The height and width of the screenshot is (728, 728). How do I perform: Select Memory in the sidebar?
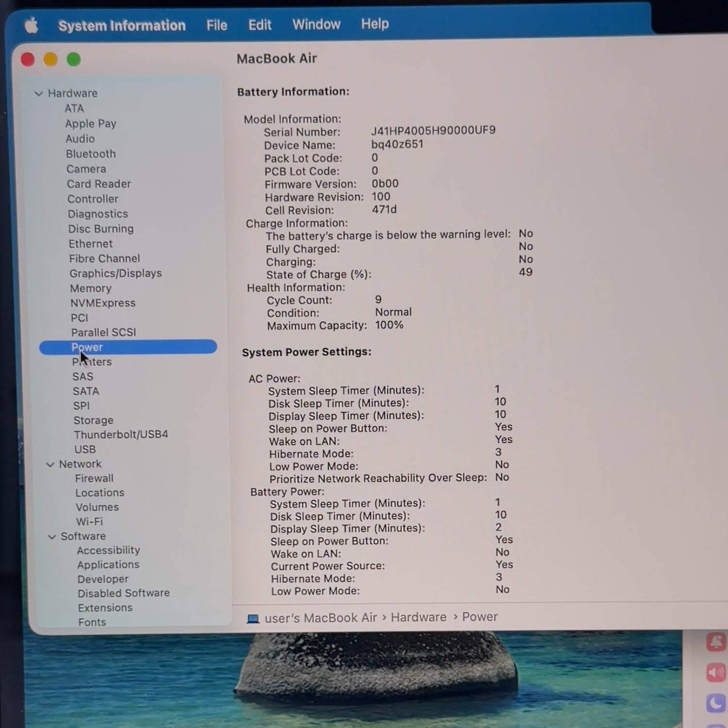click(91, 288)
